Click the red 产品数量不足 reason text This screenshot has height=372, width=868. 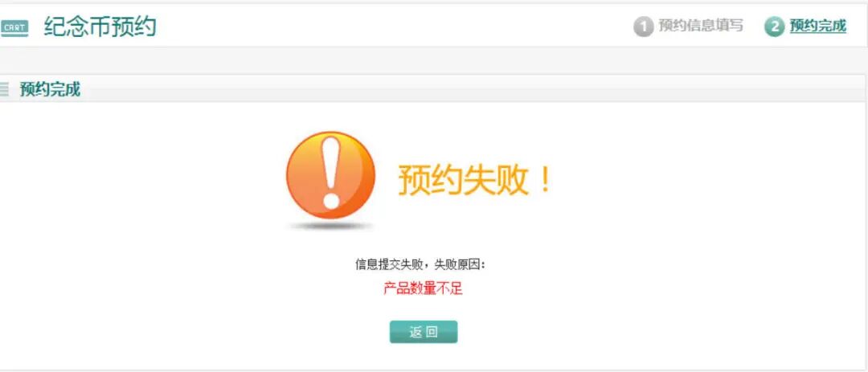click(x=423, y=288)
